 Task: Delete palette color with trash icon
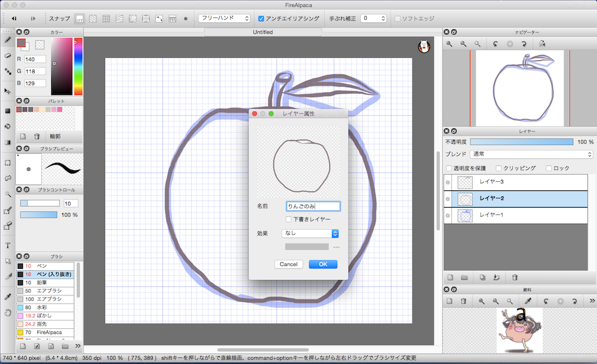point(37,136)
